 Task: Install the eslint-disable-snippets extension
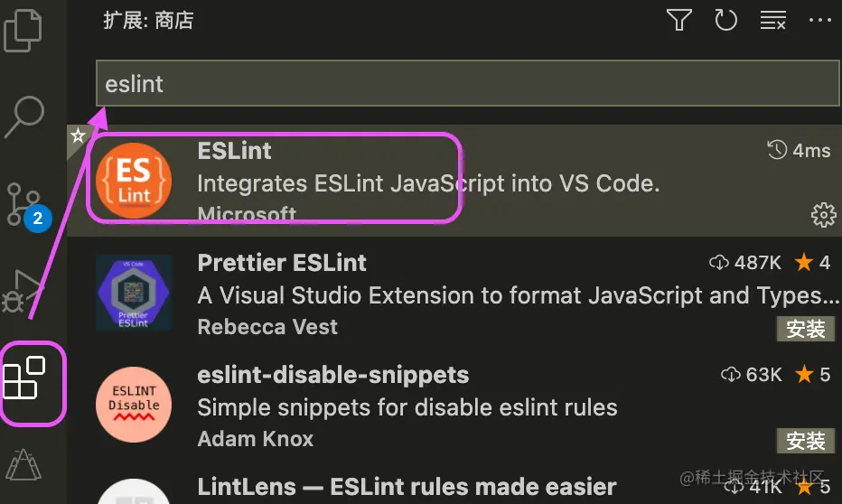(805, 441)
